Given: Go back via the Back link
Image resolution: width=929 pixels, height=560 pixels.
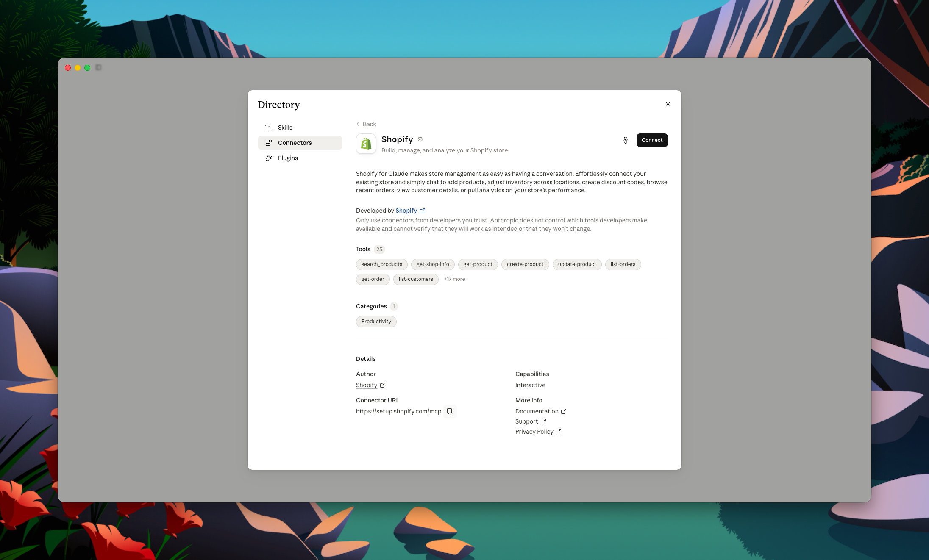Looking at the screenshot, I should pos(366,124).
